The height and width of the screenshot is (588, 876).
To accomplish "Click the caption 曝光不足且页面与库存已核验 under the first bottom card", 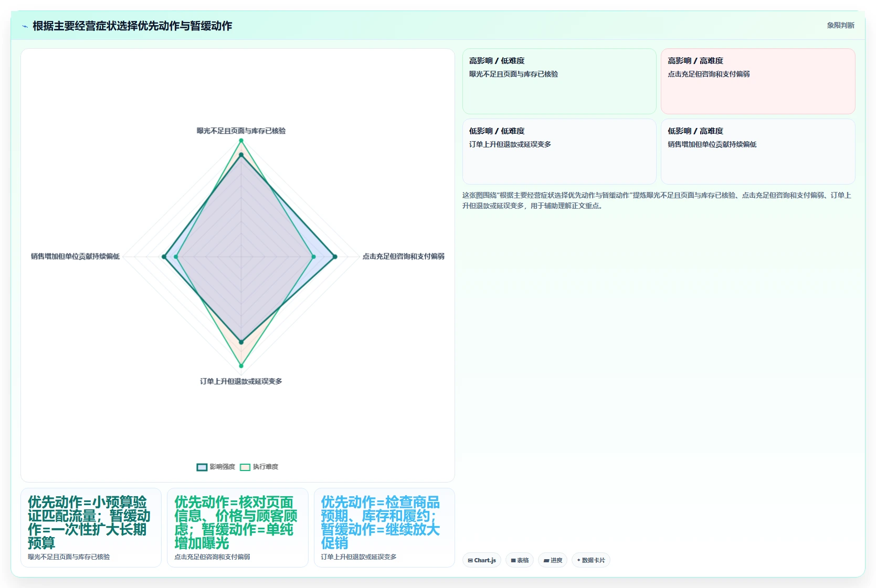I will 69,557.
